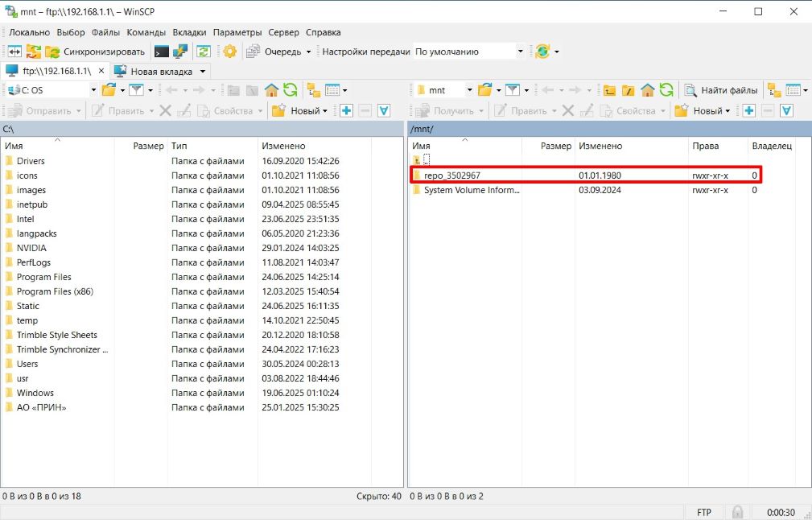
Task: Open the terminal console icon
Action: [x=162, y=52]
